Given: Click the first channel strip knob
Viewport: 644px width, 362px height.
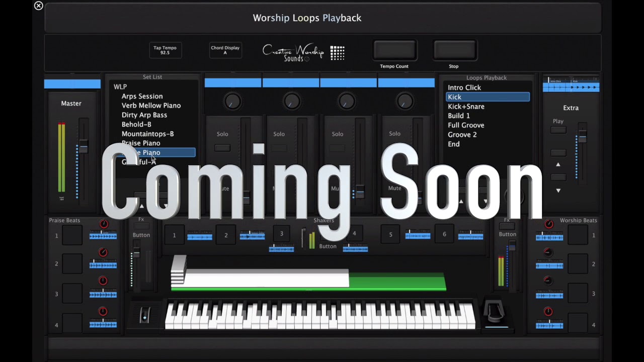Looking at the screenshot, I should click(232, 102).
